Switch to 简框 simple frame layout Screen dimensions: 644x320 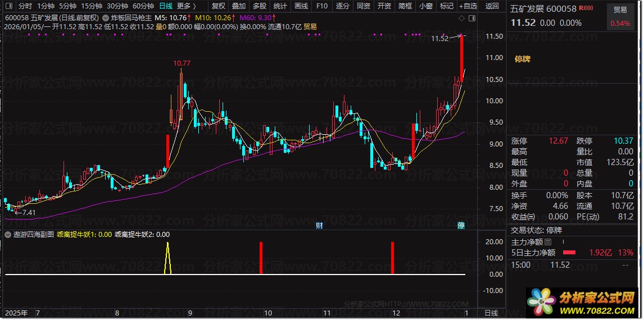click(405, 6)
